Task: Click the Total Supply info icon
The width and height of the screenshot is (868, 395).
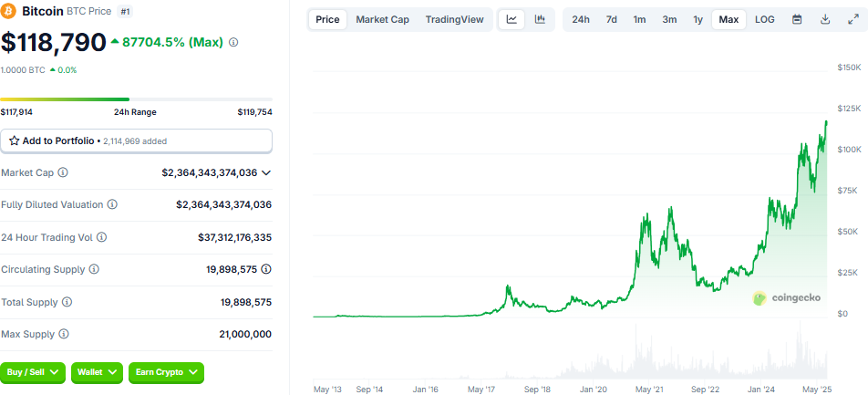Action: point(67,302)
